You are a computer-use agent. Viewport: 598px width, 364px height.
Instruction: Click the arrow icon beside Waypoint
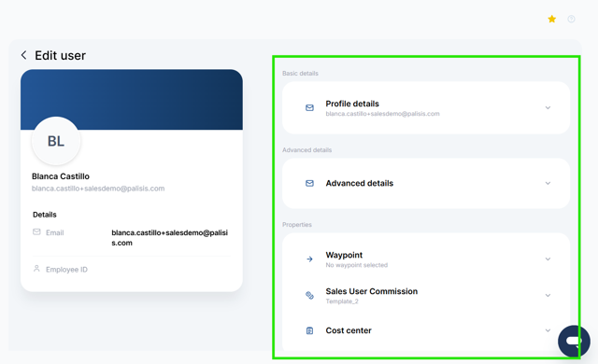coord(309,259)
